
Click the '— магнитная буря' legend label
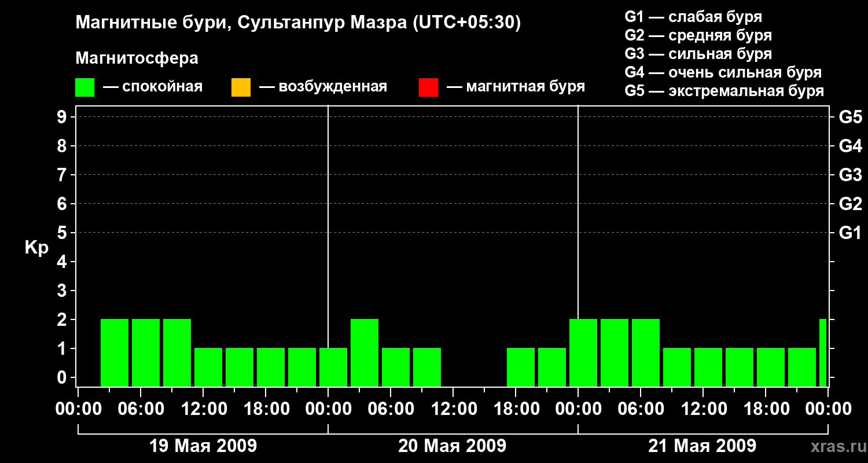[x=516, y=87]
